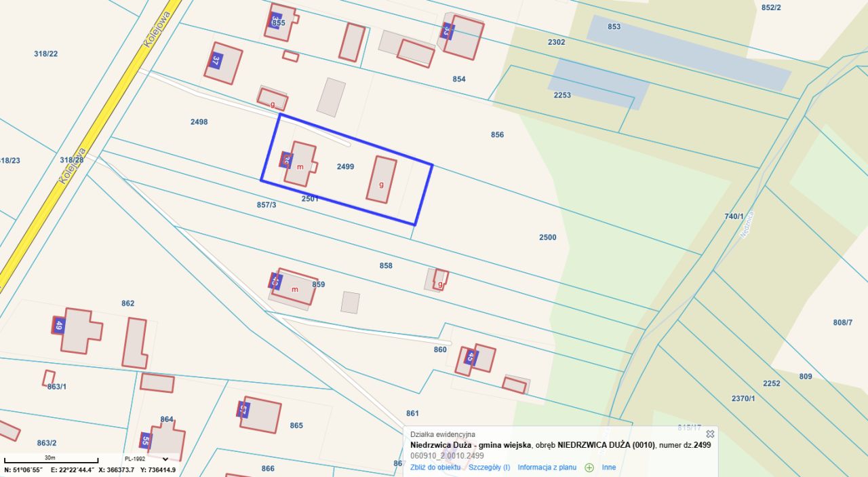The image size is (868, 477).
Task: Click the parcel 2253 label
Action: pos(562,96)
